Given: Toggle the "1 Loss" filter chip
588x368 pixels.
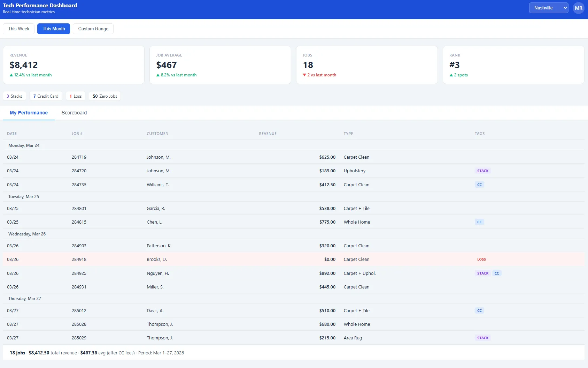Looking at the screenshot, I should tap(75, 96).
